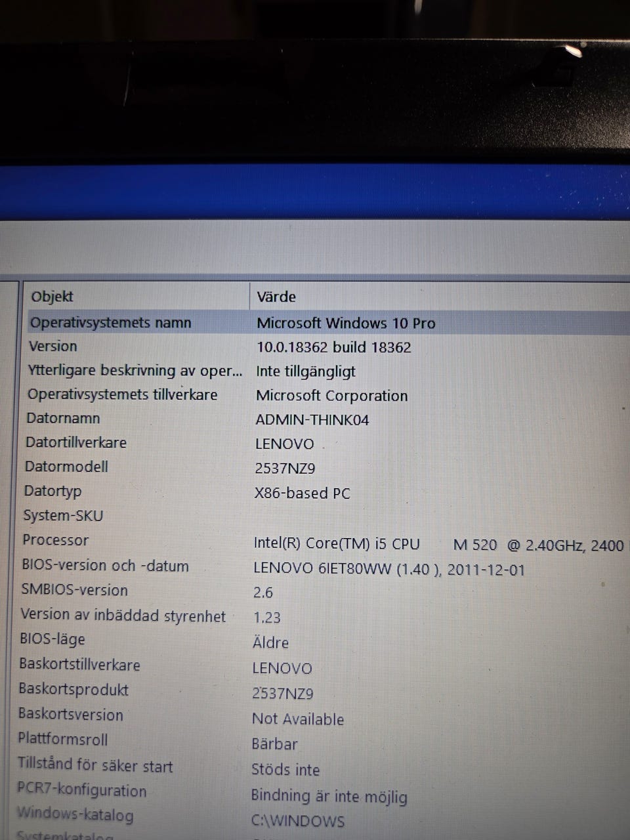Click the Stöds inte value
The image size is (630, 840).
click(x=285, y=769)
